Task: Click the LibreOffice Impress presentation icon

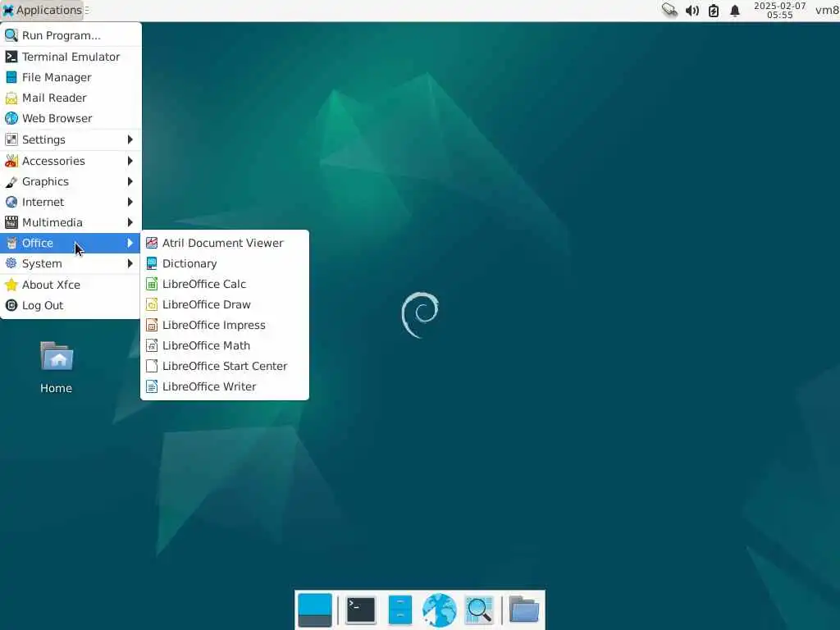Action: [x=152, y=325]
